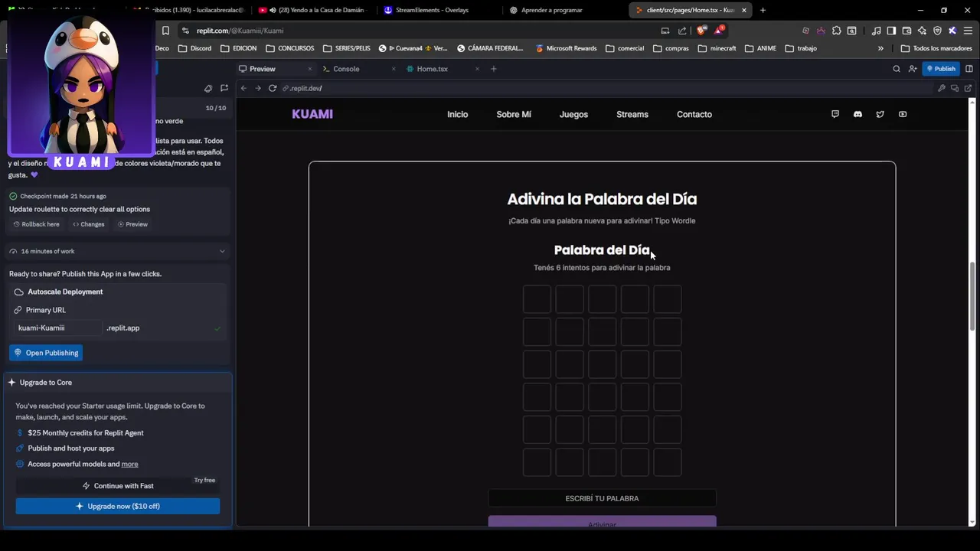The width and height of the screenshot is (980, 551).
Task: Open Leo AI sparkle icon
Action: pos(922,31)
